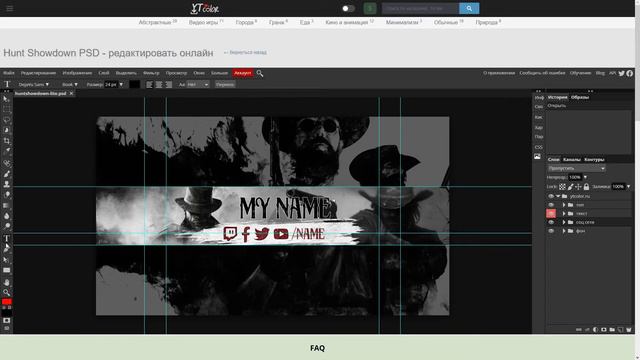This screenshot has height=360, width=640.
Task: Open the Blog link in editor header
Action: [600, 73]
